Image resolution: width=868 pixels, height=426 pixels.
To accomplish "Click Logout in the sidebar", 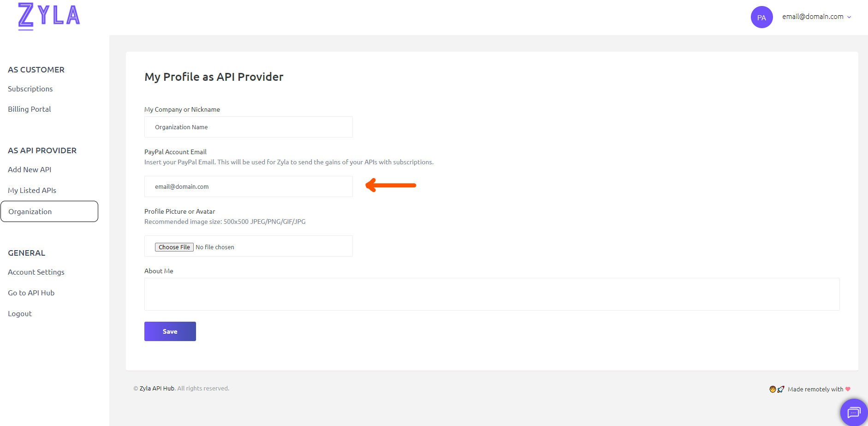I will 20,313.
